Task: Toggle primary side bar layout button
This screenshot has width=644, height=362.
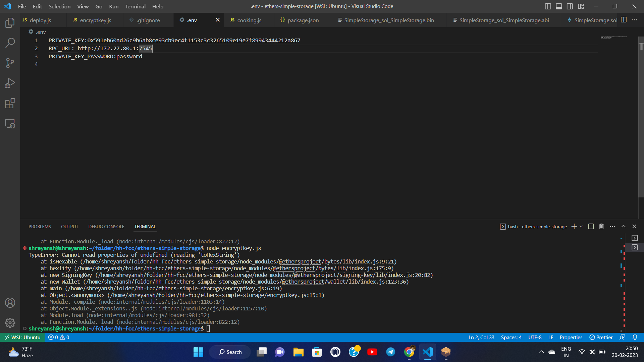Action: pos(548,6)
